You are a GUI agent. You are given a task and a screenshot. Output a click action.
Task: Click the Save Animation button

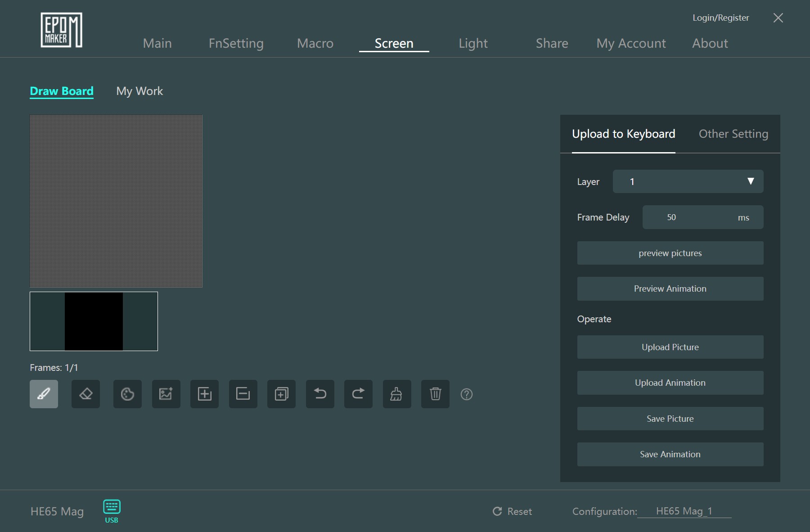670,454
